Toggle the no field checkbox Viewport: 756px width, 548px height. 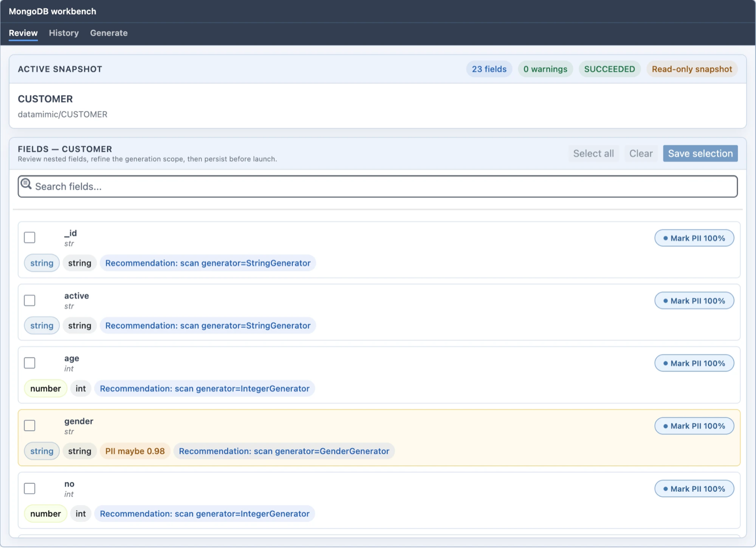(x=30, y=488)
